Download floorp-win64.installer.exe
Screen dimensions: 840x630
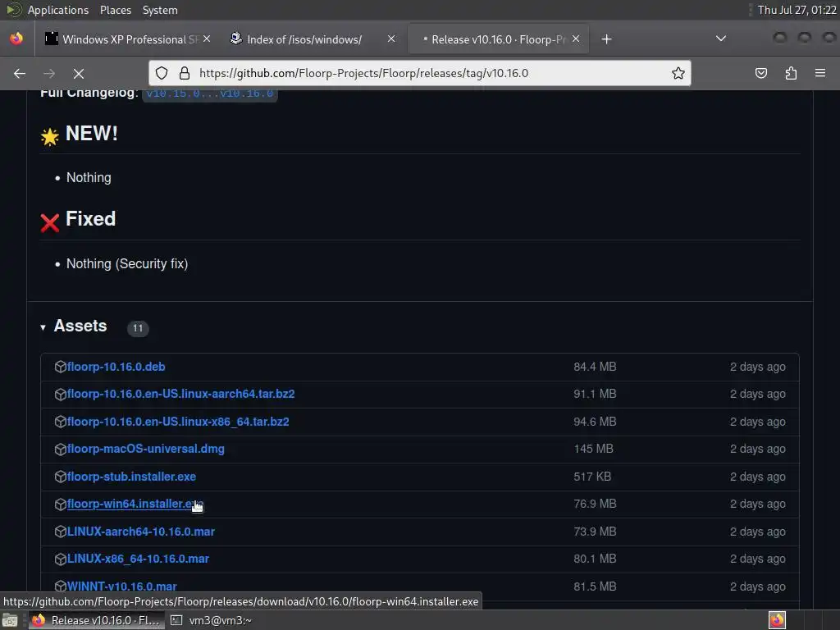pyautogui.click(x=135, y=504)
